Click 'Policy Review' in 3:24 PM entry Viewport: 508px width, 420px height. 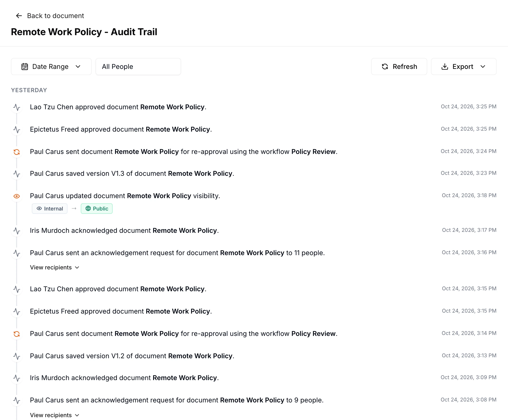coord(313,152)
